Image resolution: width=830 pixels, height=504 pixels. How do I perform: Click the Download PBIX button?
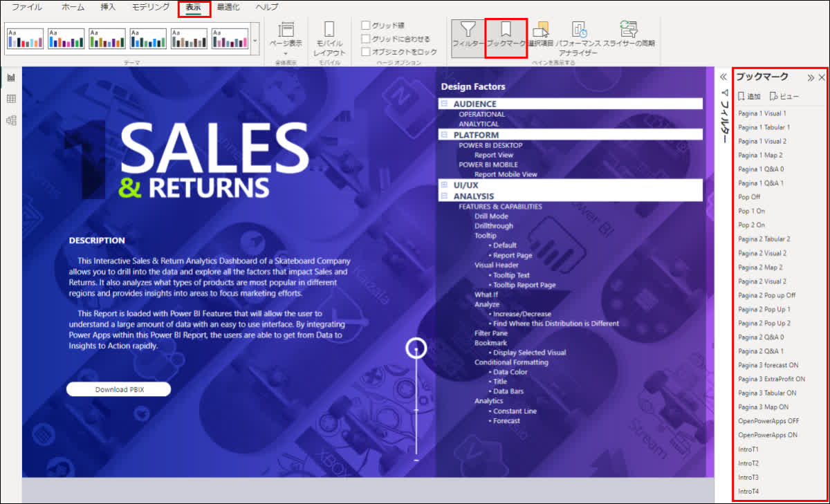(118, 389)
